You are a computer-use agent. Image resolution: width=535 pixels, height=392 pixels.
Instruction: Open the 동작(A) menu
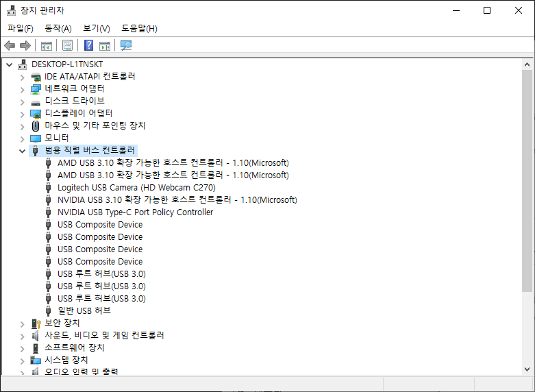tap(58, 28)
